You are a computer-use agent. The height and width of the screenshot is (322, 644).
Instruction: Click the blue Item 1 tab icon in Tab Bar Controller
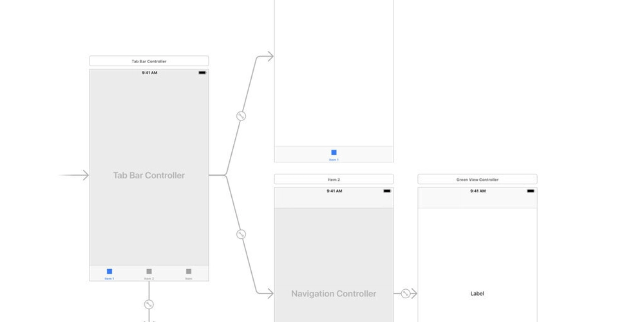point(109,272)
